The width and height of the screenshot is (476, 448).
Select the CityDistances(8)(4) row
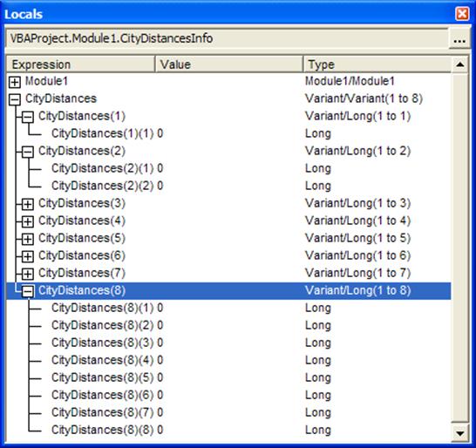[228, 360]
